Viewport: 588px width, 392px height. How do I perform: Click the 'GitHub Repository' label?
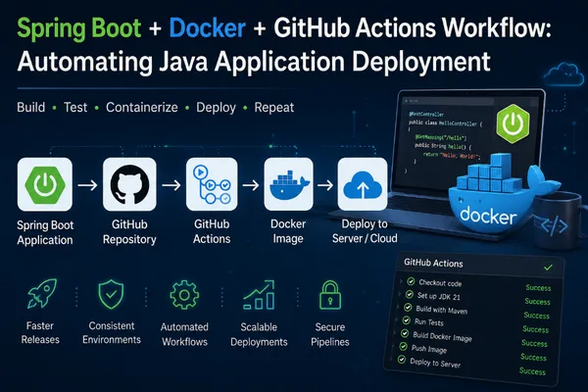click(129, 232)
